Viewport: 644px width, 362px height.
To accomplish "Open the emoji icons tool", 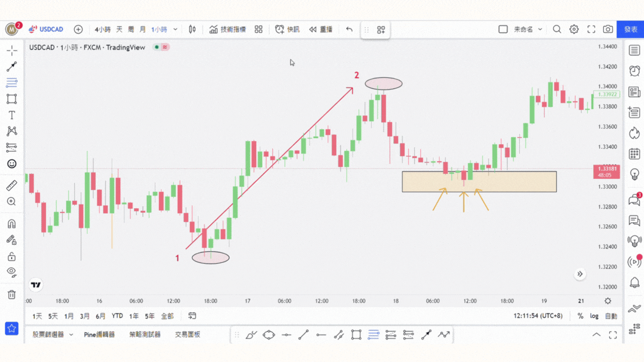I will coord(12,164).
